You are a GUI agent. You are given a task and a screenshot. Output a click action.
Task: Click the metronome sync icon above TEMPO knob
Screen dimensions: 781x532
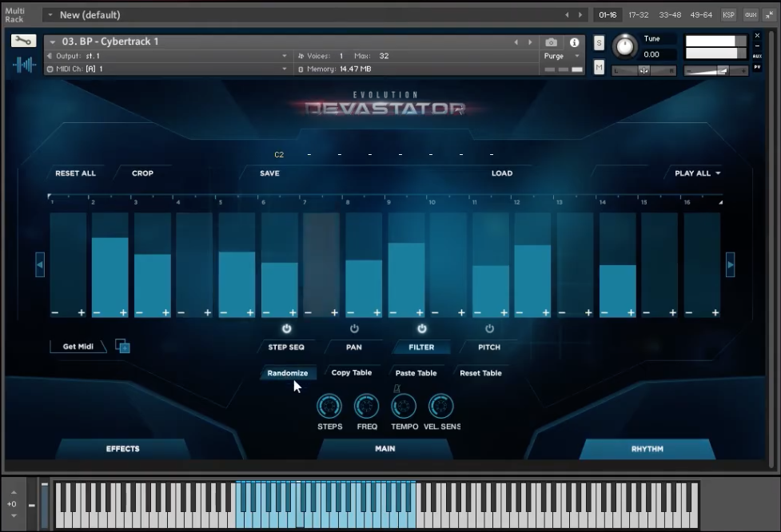click(x=397, y=388)
